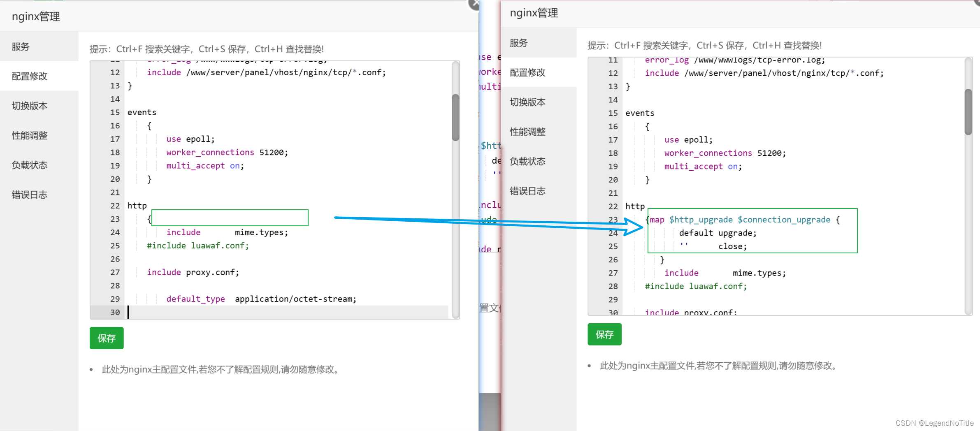
Task: Click 'events' line in left editor
Action: pos(142,112)
